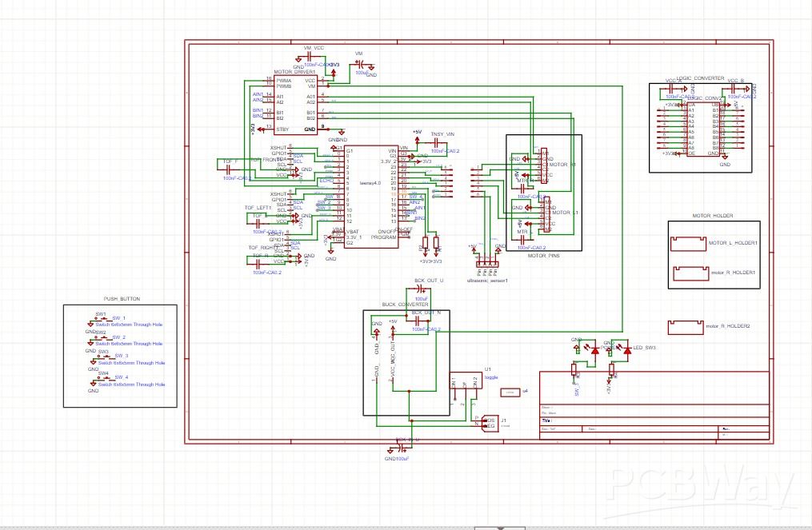Click the Switch 6x6x5mm Through Hole label

click(130, 324)
